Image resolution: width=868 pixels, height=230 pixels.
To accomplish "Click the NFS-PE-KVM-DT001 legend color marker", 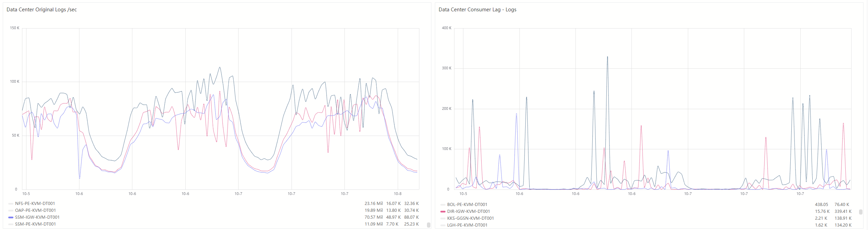I will pyautogui.click(x=11, y=204).
